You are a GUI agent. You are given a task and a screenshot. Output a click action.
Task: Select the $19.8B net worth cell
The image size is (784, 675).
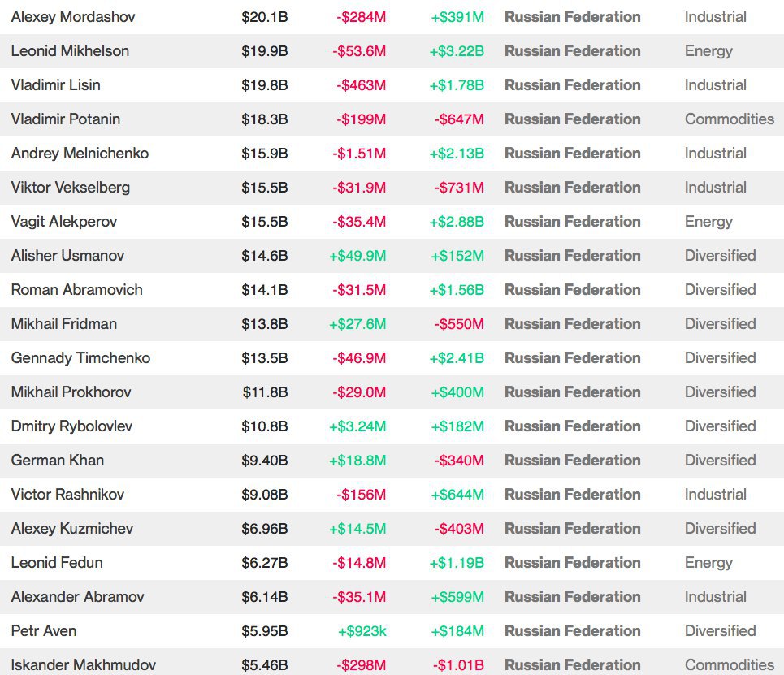coord(265,85)
